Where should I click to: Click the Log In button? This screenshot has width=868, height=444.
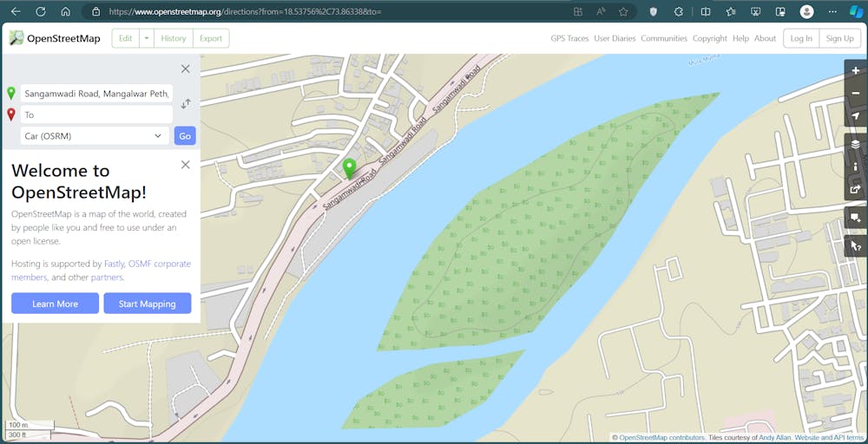pyautogui.click(x=801, y=38)
